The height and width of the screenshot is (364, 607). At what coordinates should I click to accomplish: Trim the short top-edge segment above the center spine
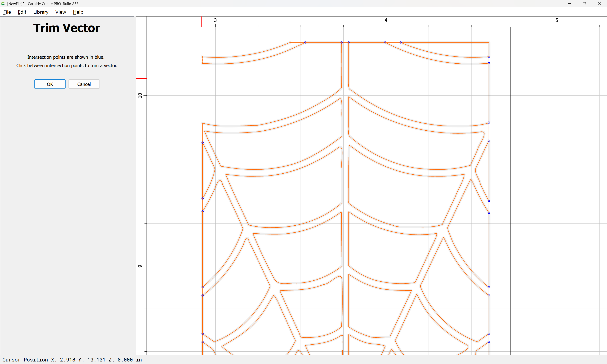click(345, 42)
